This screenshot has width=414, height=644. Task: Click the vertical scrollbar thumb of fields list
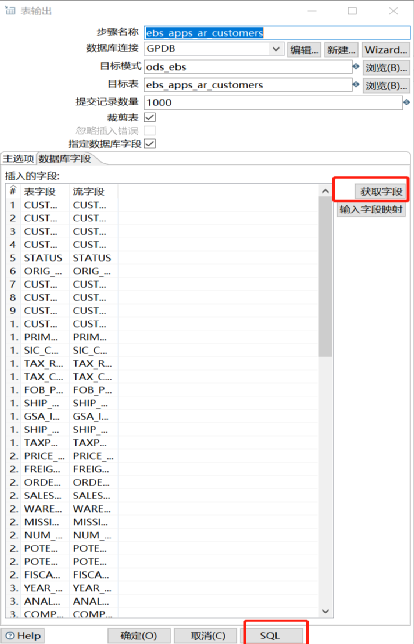[x=325, y=276]
